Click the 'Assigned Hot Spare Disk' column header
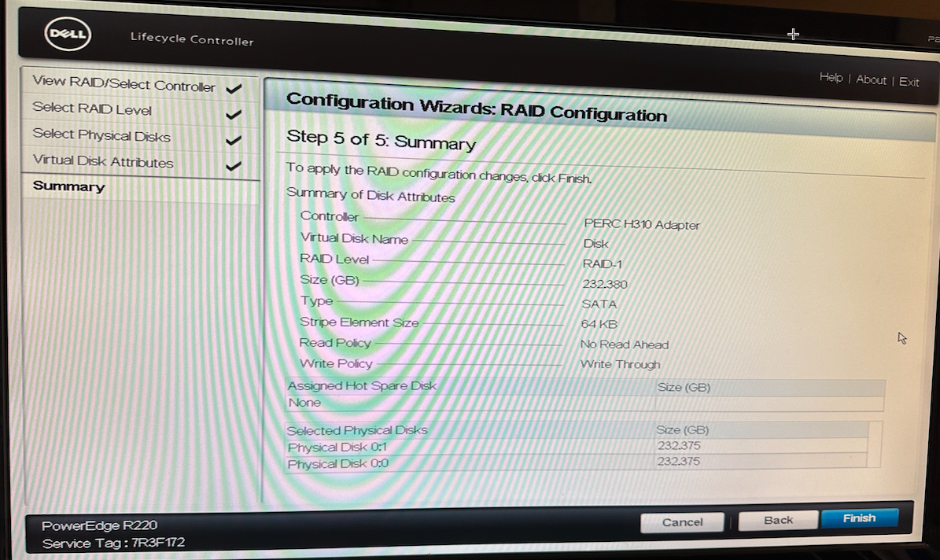This screenshot has height=560, width=940. point(362,385)
